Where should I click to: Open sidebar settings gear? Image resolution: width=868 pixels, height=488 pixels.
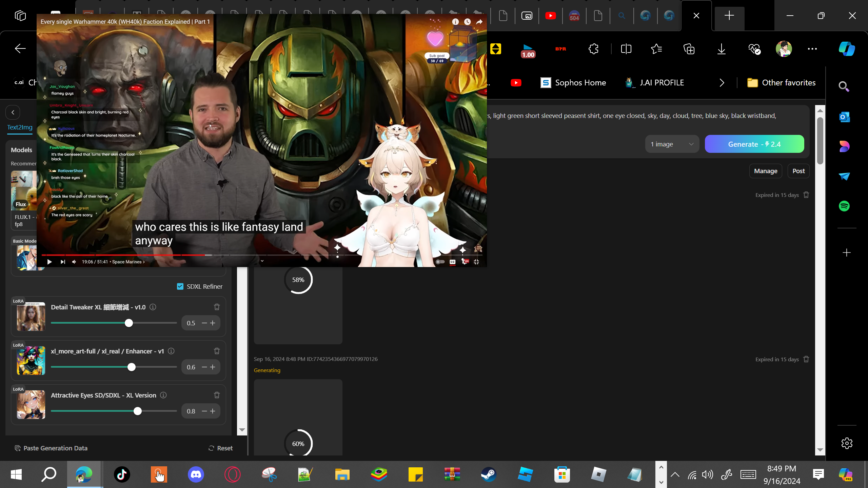pyautogui.click(x=847, y=443)
